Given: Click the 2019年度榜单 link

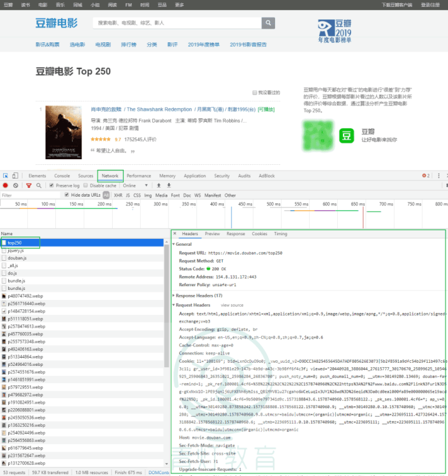Looking at the screenshot, I should 203,45.
